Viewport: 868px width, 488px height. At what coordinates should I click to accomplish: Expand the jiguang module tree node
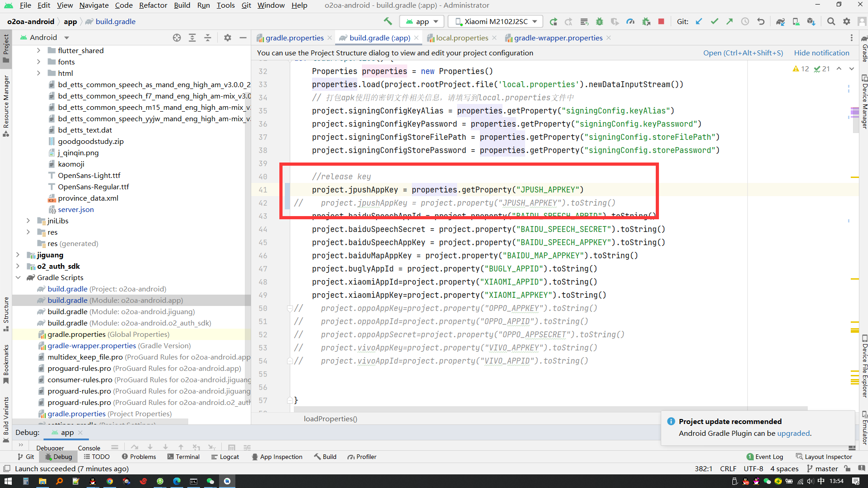pos(18,255)
